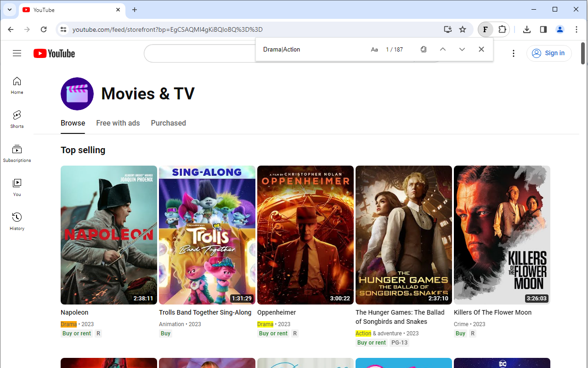The width and height of the screenshot is (588, 368).
Task: Click Buy or rent under Hunger Games
Action: point(372,343)
